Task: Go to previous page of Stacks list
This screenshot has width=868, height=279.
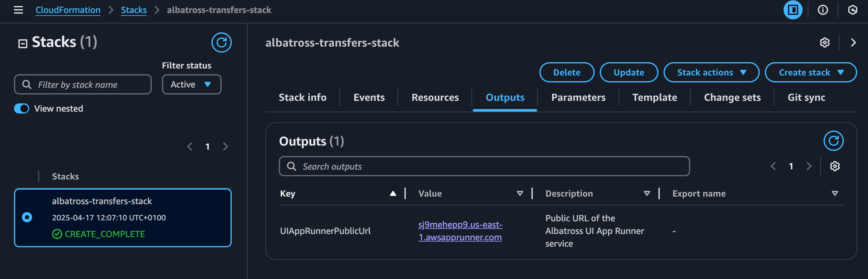Action: click(x=190, y=146)
